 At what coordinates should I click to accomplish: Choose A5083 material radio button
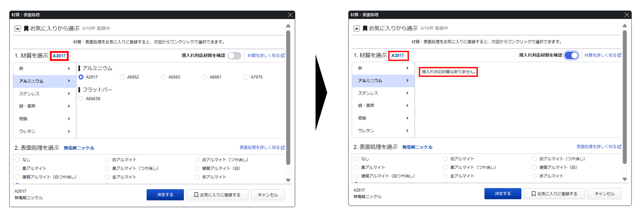pos(163,77)
